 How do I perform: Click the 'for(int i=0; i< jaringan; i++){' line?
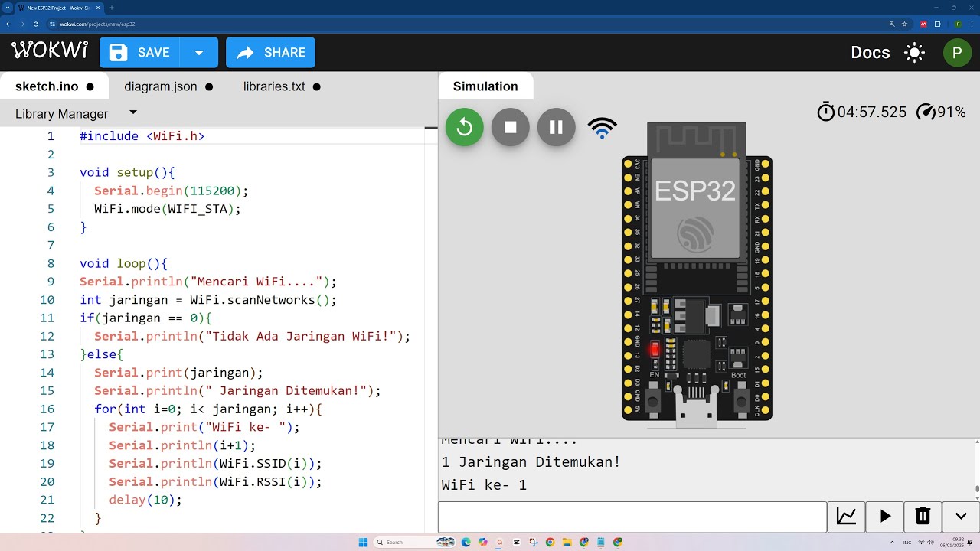[208, 409]
